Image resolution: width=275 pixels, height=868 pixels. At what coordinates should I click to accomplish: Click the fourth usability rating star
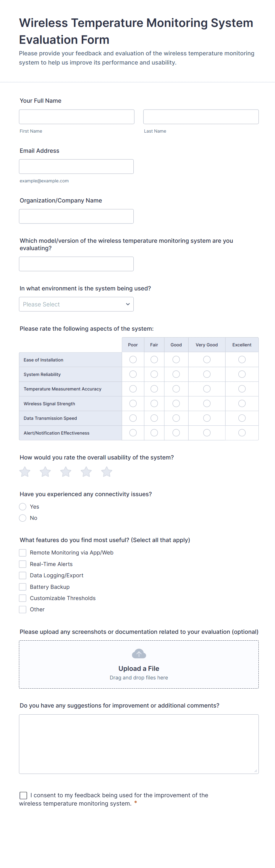click(x=86, y=472)
